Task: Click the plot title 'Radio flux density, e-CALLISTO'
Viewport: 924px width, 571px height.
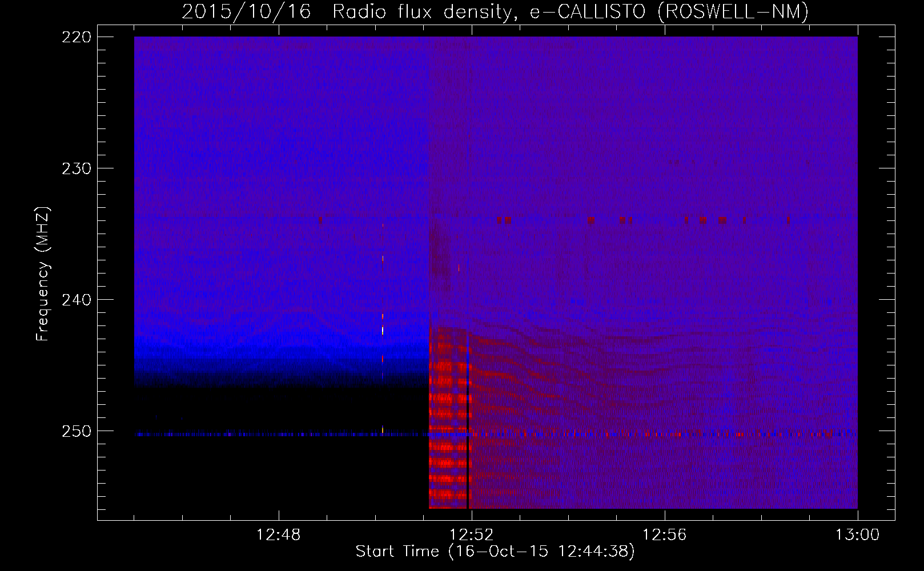Action: 489,11
